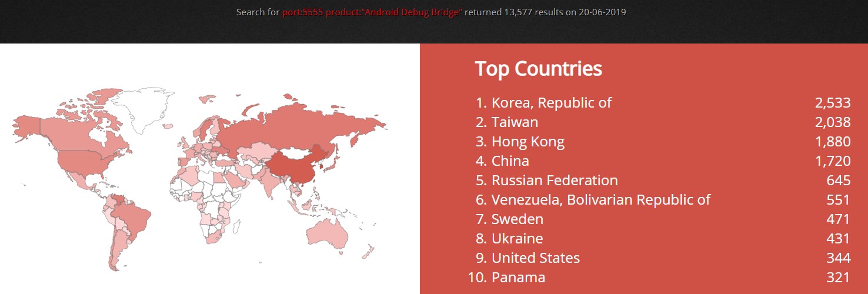Click the 2,038 result count

[x=833, y=122]
